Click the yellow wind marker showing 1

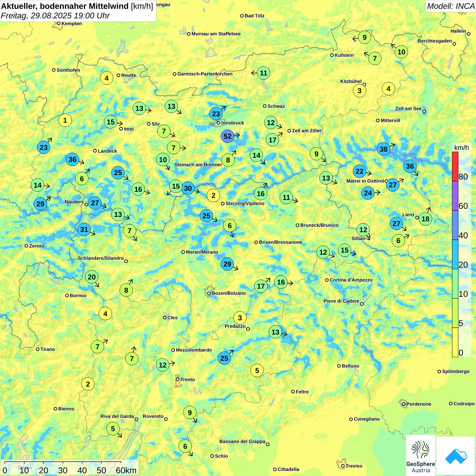pyautogui.click(x=65, y=120)
